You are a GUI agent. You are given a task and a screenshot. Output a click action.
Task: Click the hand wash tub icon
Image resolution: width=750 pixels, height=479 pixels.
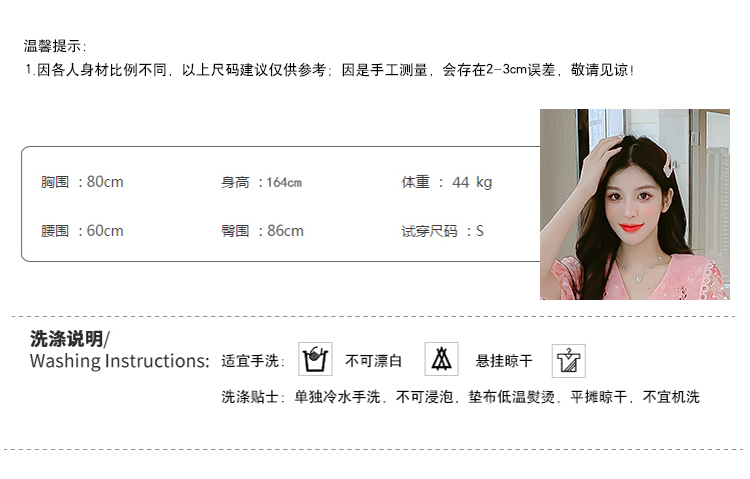click(x=315, y=359)
